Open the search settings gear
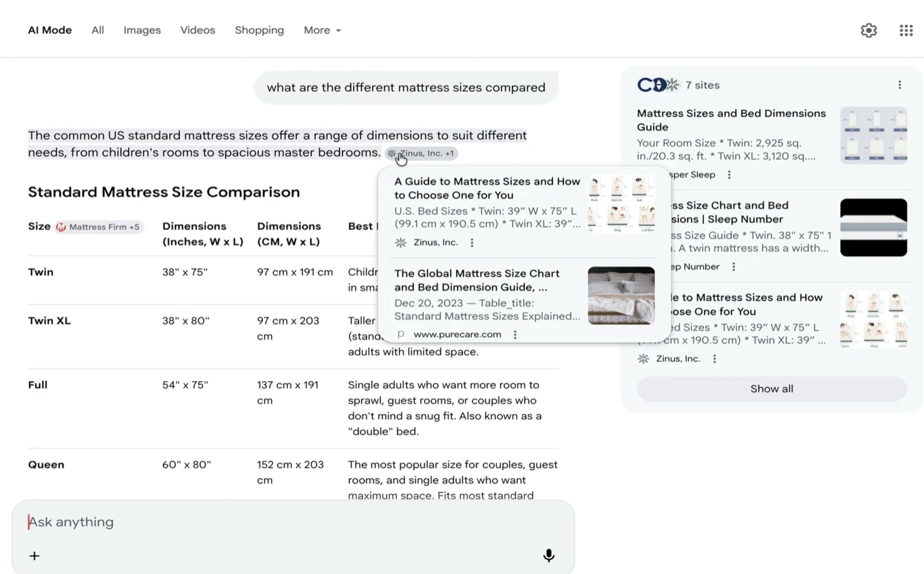 click(869, 30)
